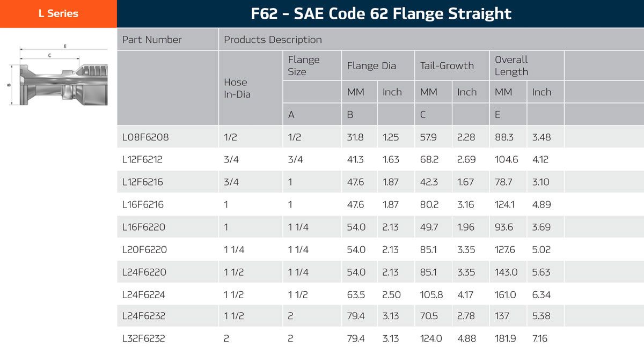Click the flange fitting diagram thumbnail
This screenshot has height=347, width=644.
tap(59, 76)
